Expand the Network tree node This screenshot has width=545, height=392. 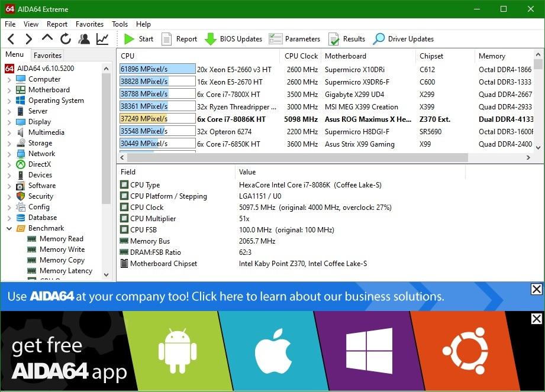tap(9, 154)
